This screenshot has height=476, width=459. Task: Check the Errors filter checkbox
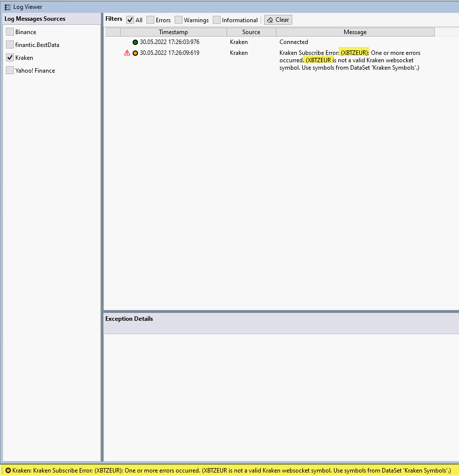[x=150, y=20]
